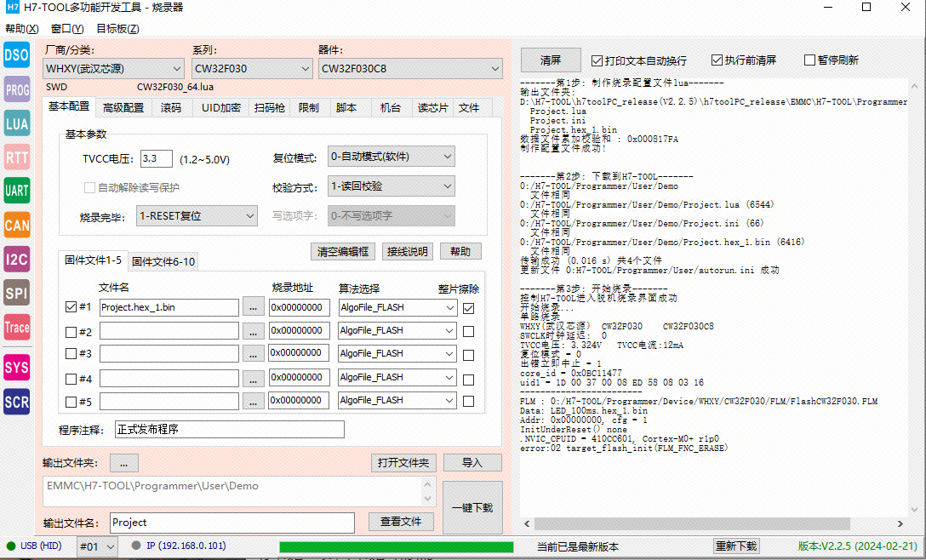Click the 输出文件名 Project input field
This screenshot has height=560, width=926.
[x=232, y=523]
